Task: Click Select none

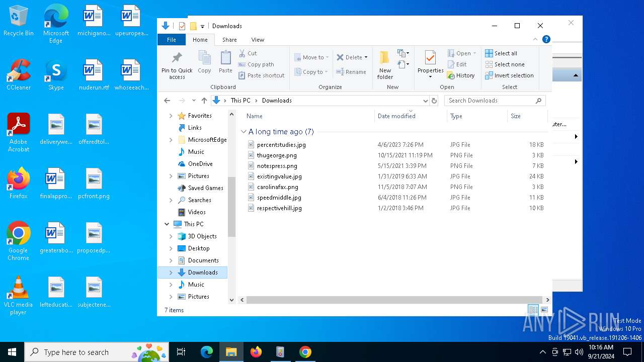Action: [505, 64]
